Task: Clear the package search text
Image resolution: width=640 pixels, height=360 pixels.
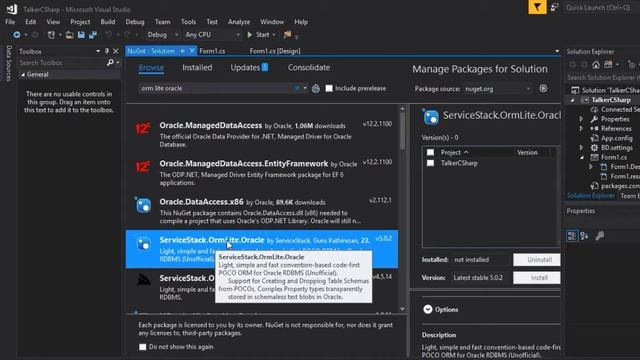Action: point(297,88)
